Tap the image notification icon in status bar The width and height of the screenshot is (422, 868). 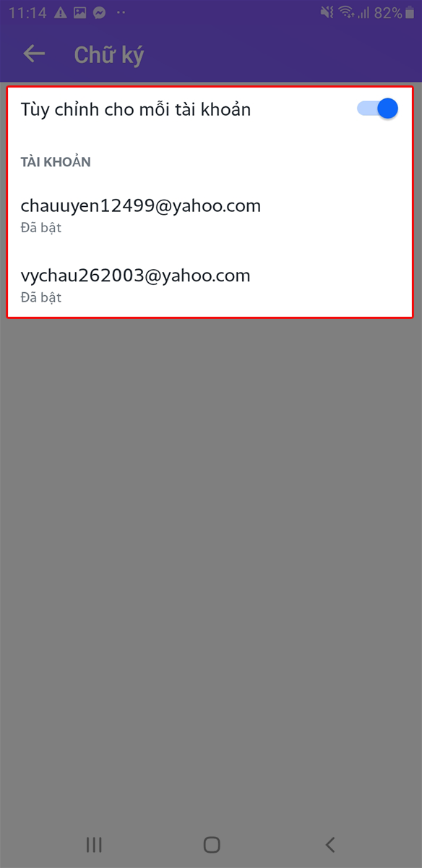coord(80,13)
